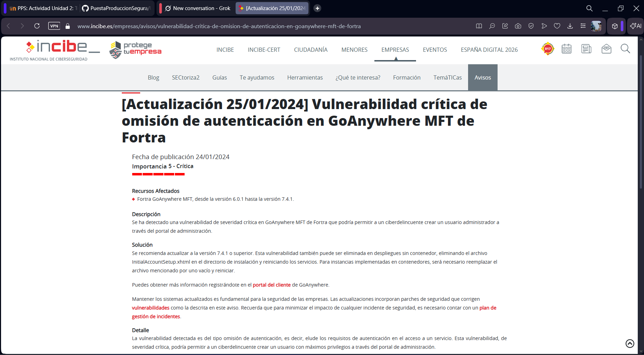Open the AI assistant button
The height and width of the screenshot is (355, 644).
636,26
